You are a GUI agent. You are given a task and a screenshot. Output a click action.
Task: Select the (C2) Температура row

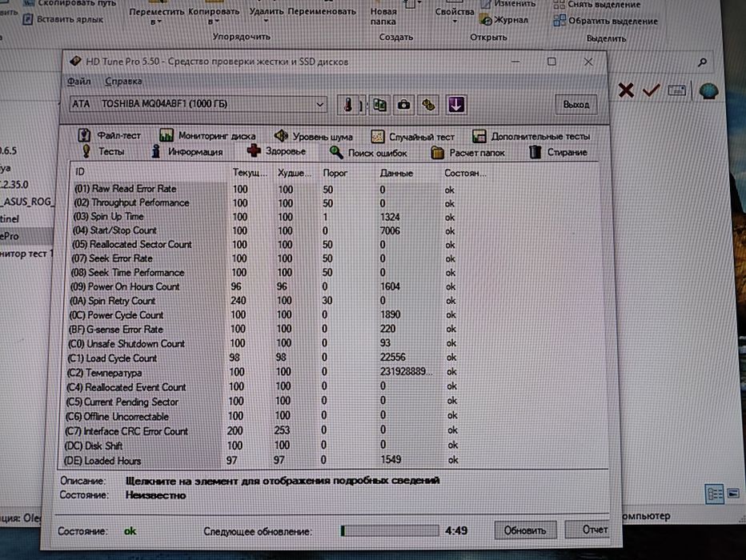[x=262, y=372]
